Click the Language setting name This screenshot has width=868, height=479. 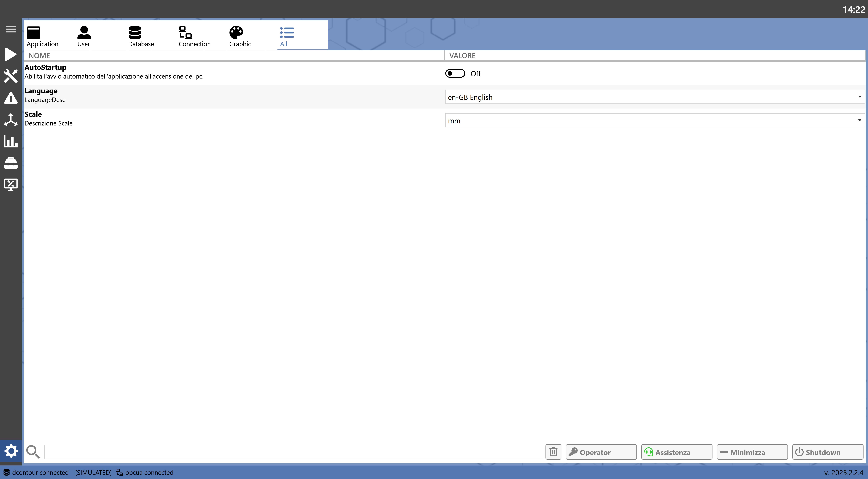tap(41, 91)
